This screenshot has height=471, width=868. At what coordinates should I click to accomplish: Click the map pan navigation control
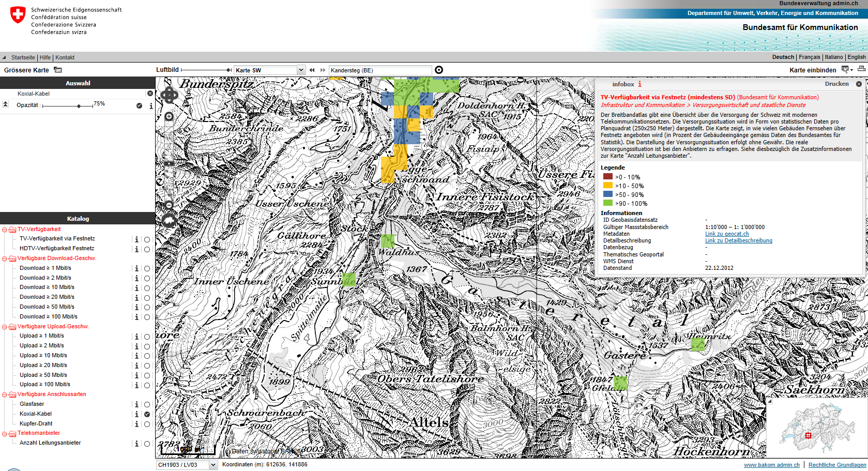[169, 95]
